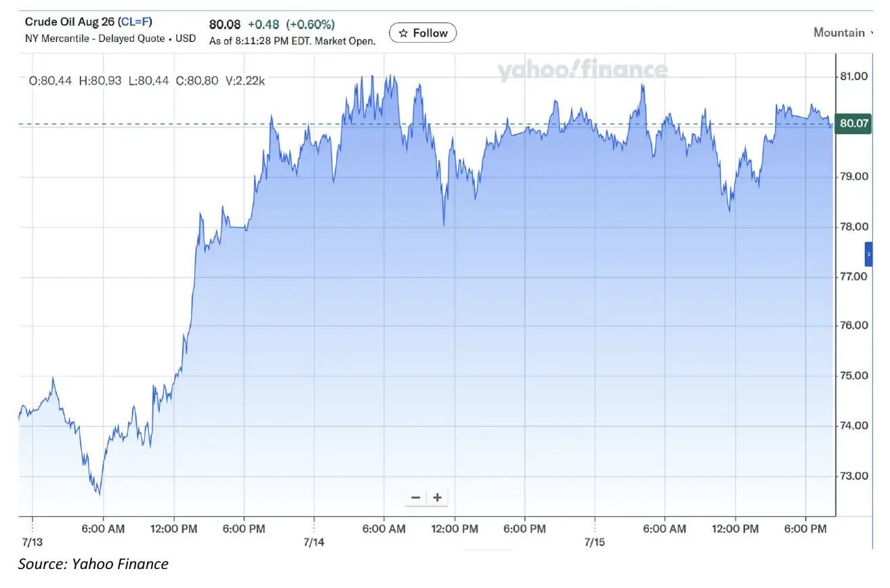Viewport: 890px width, 588px height.
Task: Click the OHLC values readout line
Action: (146, 81)
